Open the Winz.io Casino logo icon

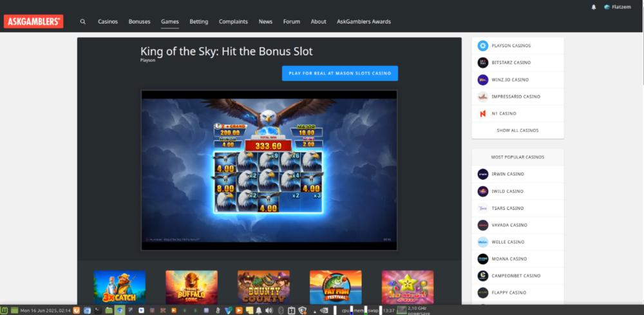[x=483, y=80]
